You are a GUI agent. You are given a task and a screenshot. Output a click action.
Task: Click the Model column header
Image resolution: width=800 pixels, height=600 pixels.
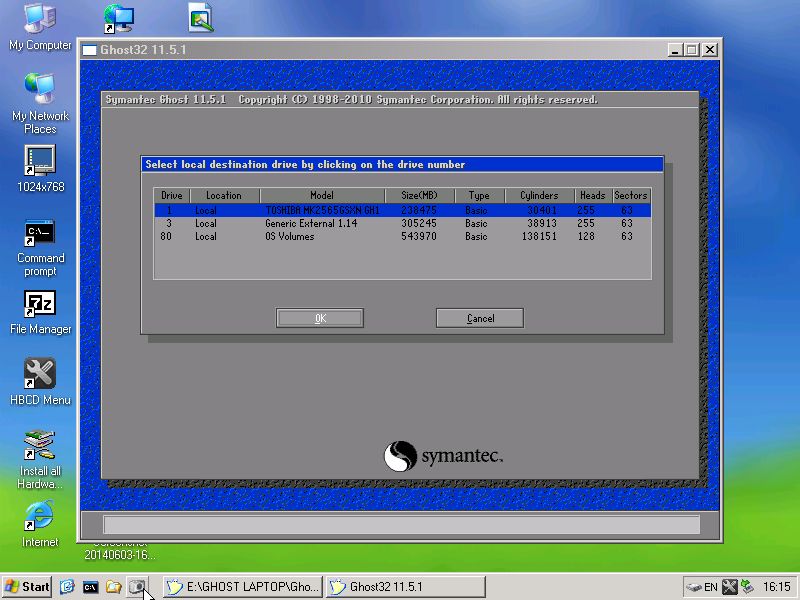(322, 195)
